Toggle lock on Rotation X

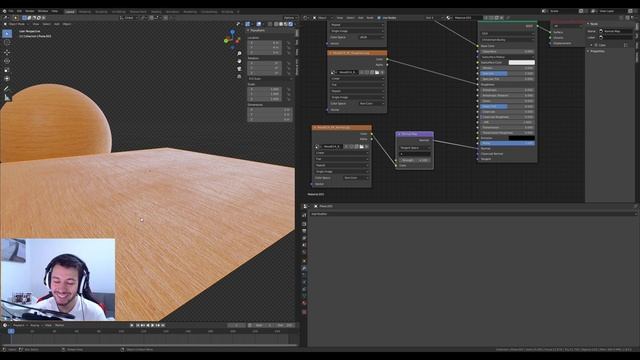click(289, 63)
